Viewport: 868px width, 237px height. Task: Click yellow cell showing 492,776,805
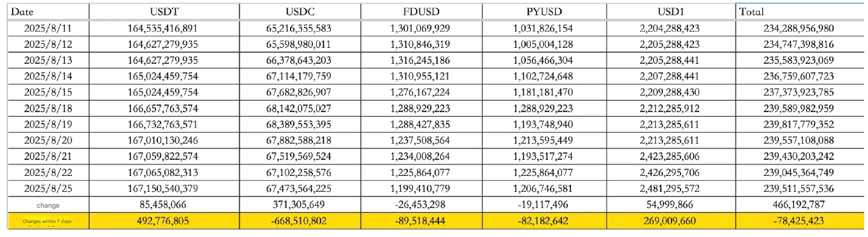pos(164,221)
